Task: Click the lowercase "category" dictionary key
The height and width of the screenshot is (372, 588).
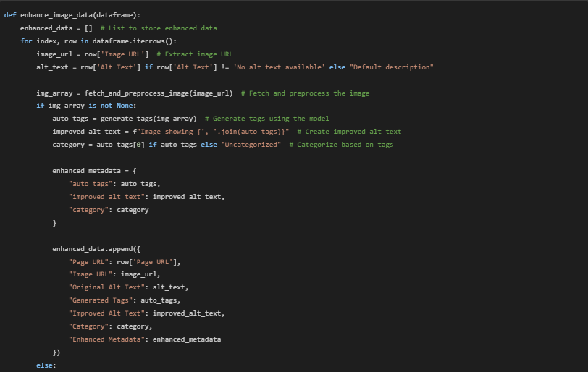Action: pyautogui.click(x=89, y=210)
